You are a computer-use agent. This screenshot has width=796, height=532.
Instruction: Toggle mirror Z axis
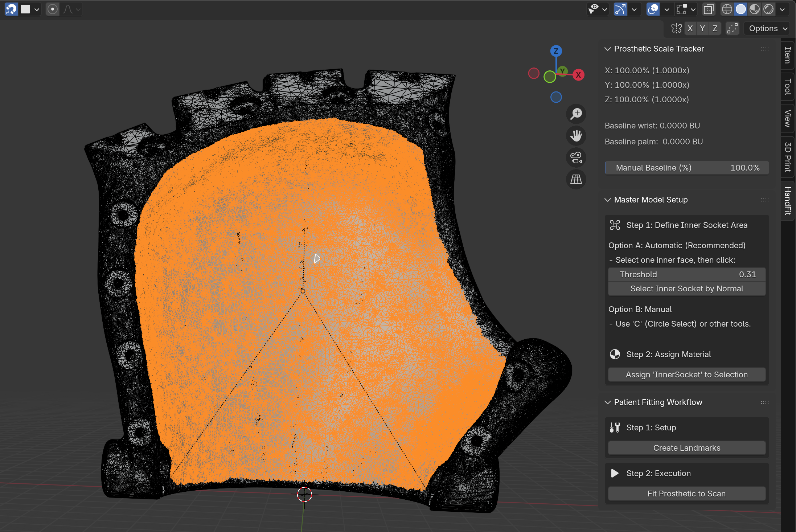[715, 28]
